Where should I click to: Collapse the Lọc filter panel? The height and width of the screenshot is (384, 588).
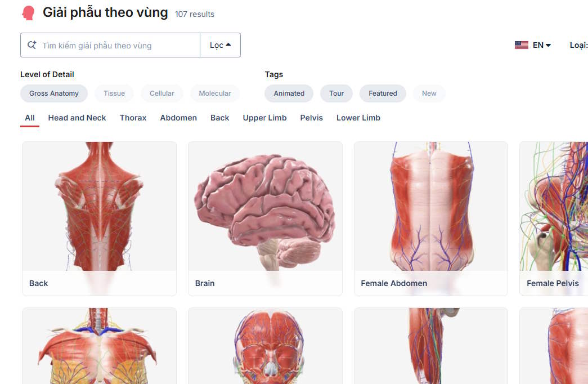[x=219, y=44]
